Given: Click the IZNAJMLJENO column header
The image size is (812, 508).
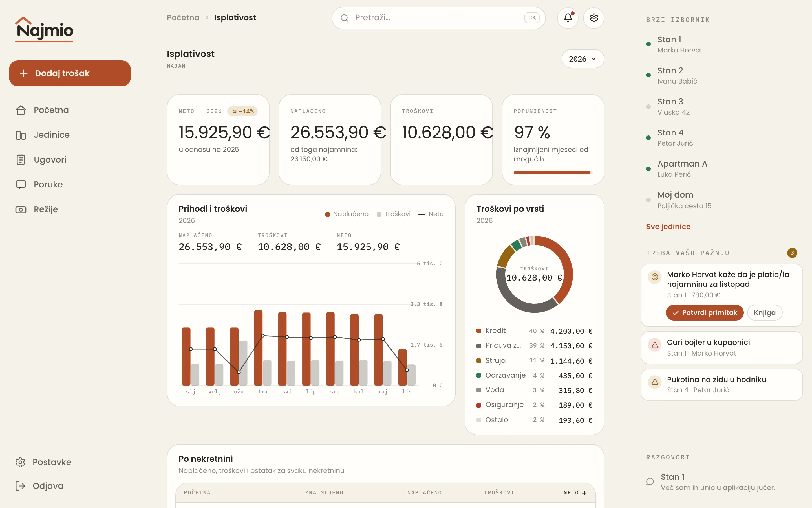Looking at the screenshot, I should 322,492.
